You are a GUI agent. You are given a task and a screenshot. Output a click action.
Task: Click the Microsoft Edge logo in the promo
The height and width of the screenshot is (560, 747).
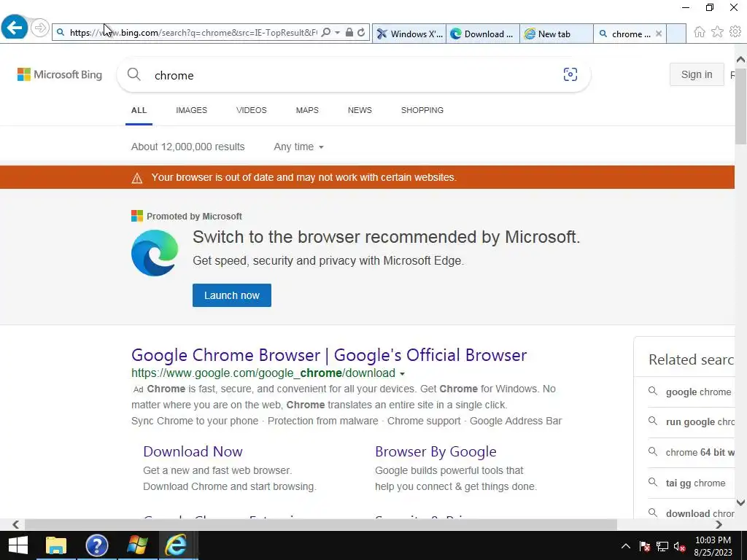point(155,253)
